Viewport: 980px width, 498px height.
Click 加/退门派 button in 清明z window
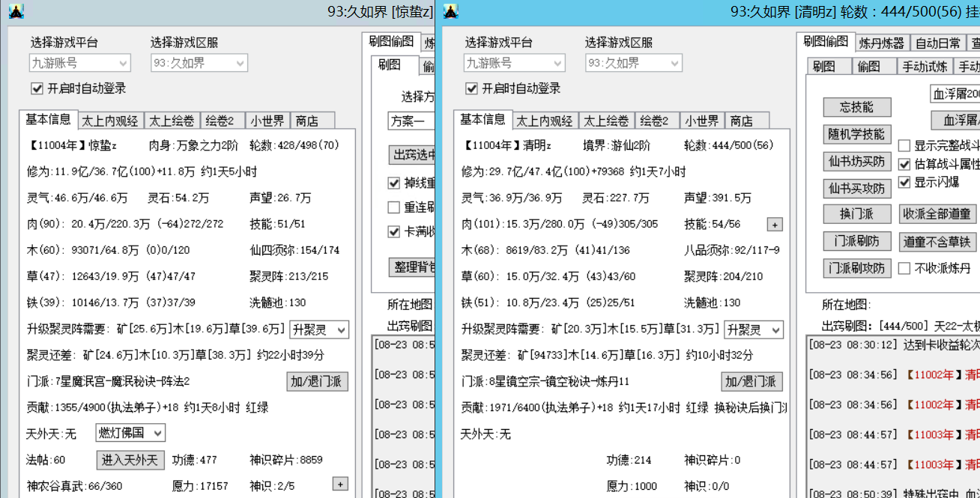tap(752, 382)
